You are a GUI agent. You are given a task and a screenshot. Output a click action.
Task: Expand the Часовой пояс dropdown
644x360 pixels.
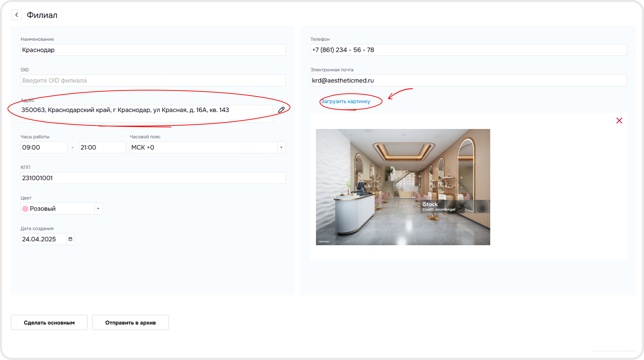point(281,147)
